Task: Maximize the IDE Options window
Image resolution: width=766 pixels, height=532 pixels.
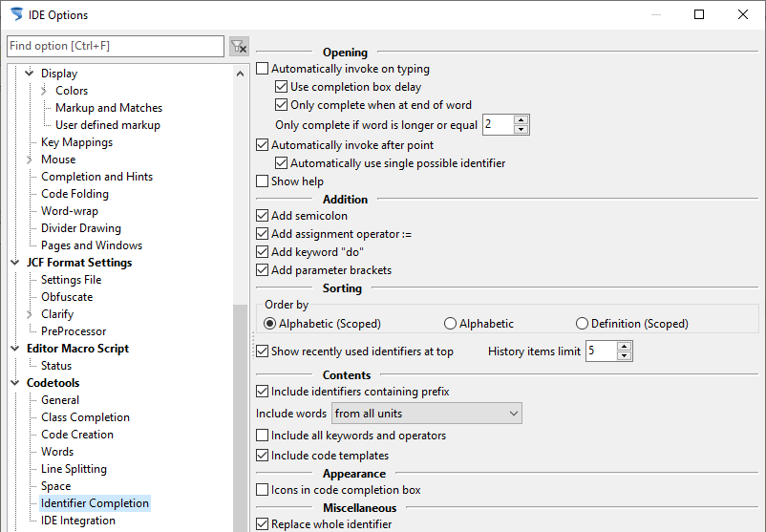Action: (x=699, y=14)
